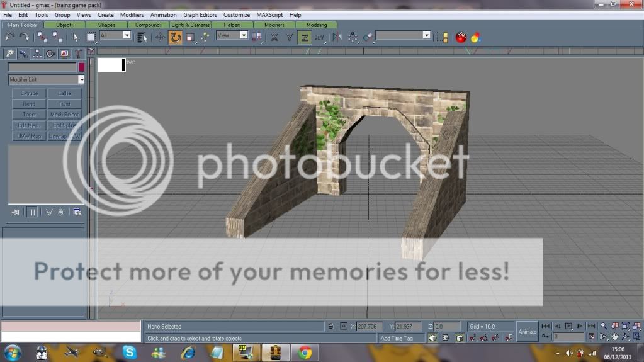Activate the Select and Scale tool
The width and height of the screenshot is (644, 362).
tap(190, 38)
